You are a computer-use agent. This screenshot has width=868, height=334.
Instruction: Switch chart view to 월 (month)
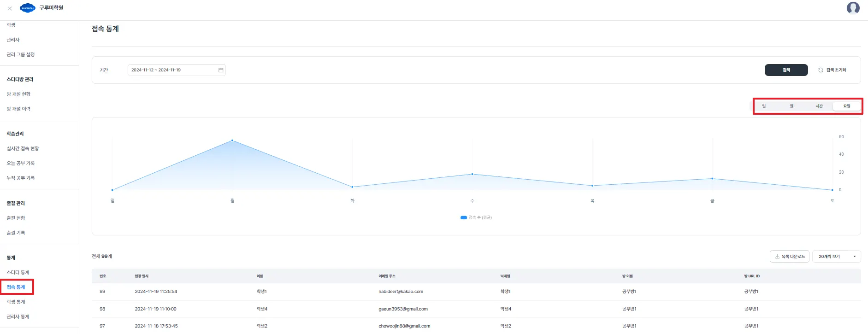coord(791,106)
